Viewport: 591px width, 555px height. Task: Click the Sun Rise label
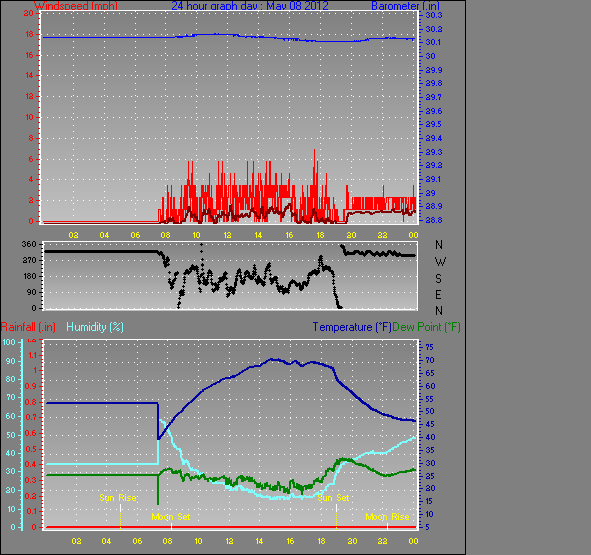(x=118, y=498)
